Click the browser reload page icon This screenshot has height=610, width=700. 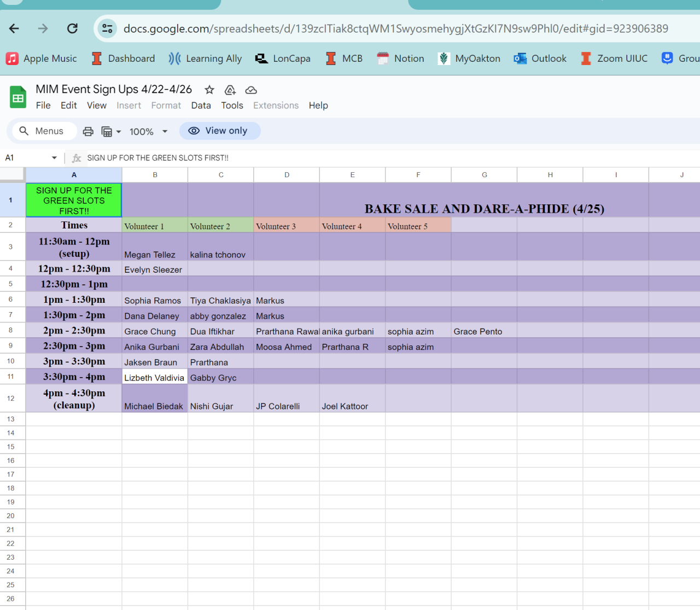(x=72, y=28)
